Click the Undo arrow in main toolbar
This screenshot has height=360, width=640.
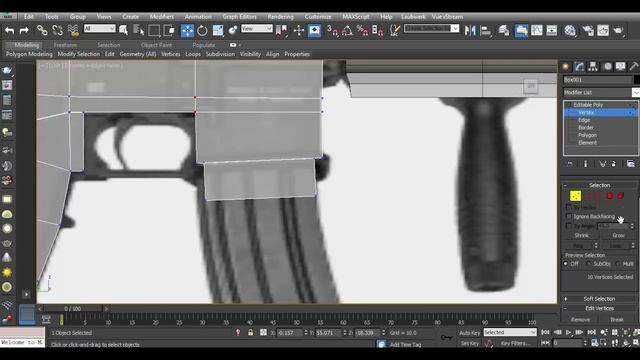click(x=9, y=30)
